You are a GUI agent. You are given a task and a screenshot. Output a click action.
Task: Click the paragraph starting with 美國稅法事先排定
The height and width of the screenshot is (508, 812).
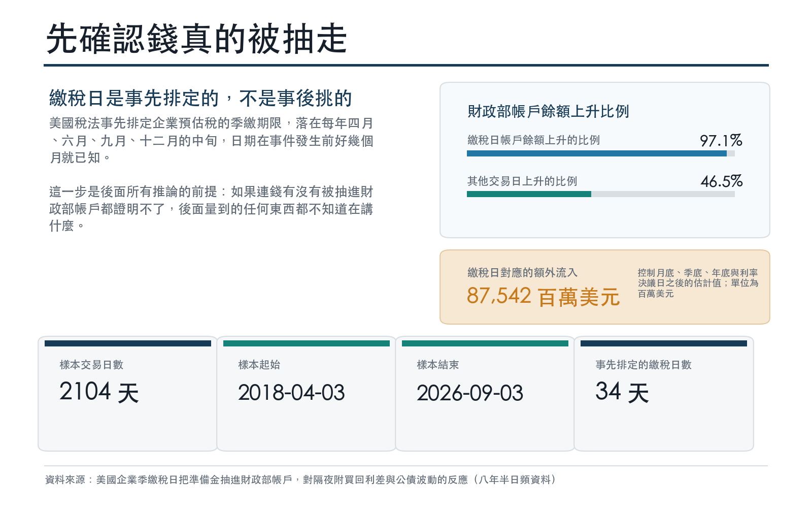pyautogui.click(x=211, y=140)
